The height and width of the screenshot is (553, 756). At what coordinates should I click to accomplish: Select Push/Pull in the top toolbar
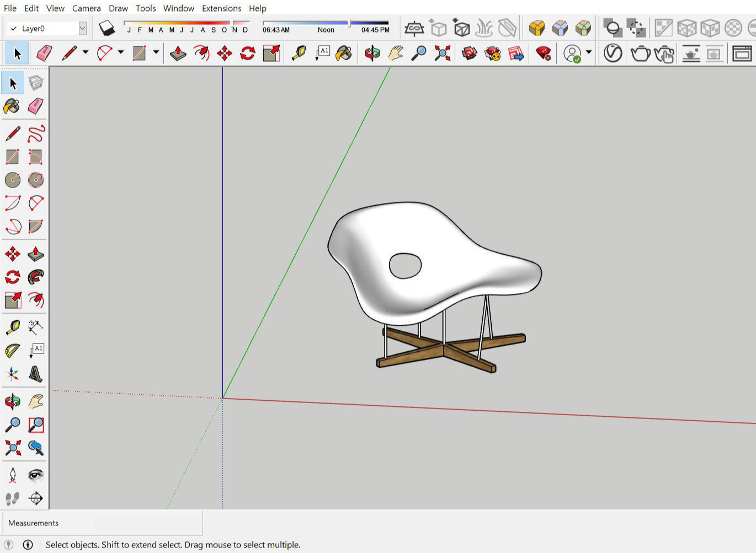click(x=178, y=53)
